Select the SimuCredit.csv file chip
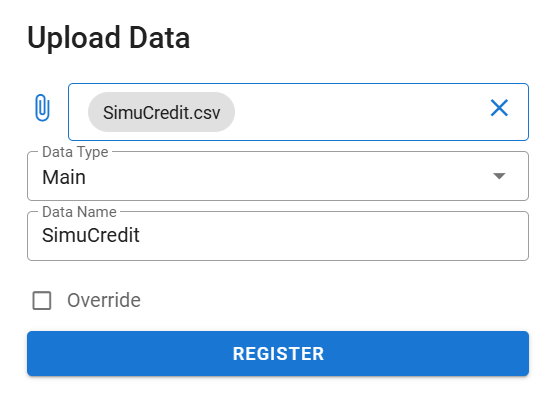The image size is (556, 399). coord(161,112)
